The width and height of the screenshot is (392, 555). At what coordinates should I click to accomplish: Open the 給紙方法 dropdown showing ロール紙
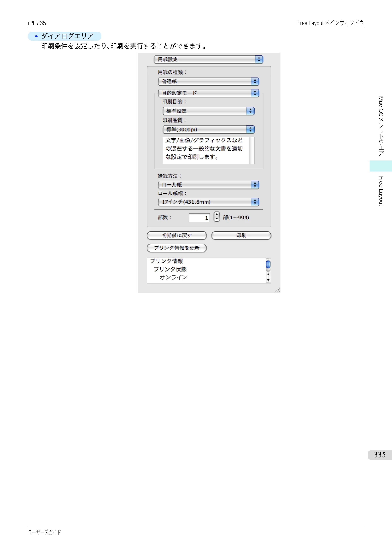tap(208, 185)
